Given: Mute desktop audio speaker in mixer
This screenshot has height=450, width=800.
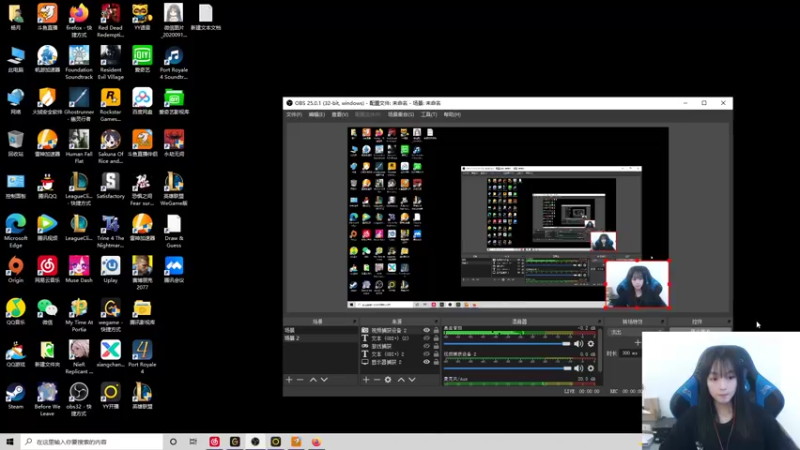Looking at the screenshot, I should [578, 344].
